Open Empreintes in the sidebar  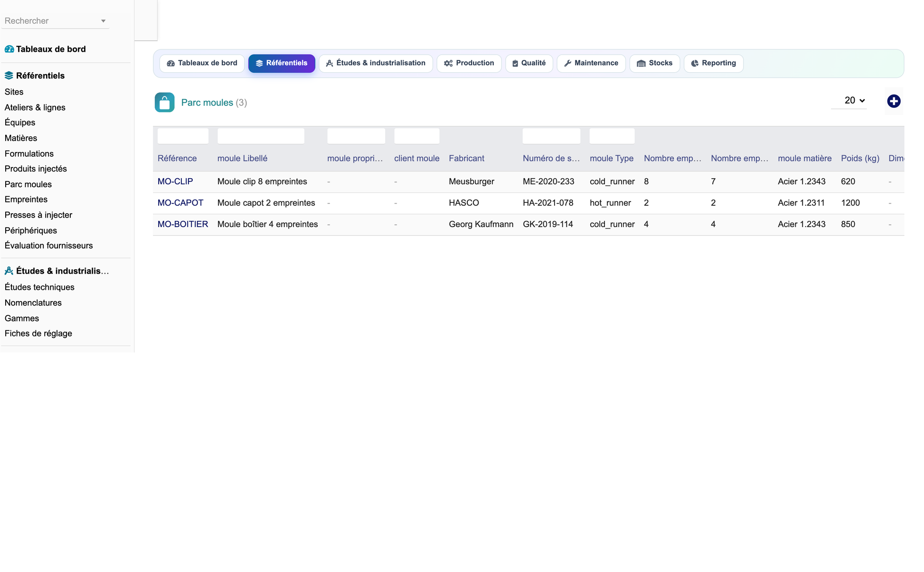(x=26, y=200)
